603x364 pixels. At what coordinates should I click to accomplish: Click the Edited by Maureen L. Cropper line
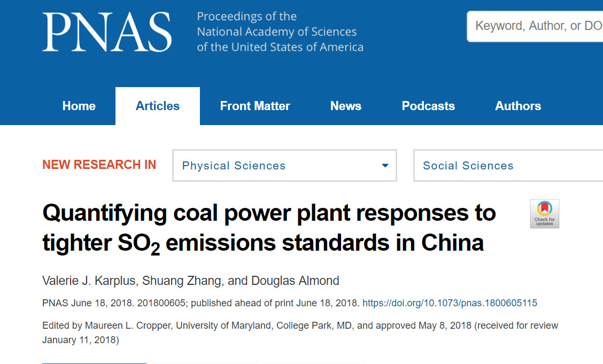(x=300, y=333)
